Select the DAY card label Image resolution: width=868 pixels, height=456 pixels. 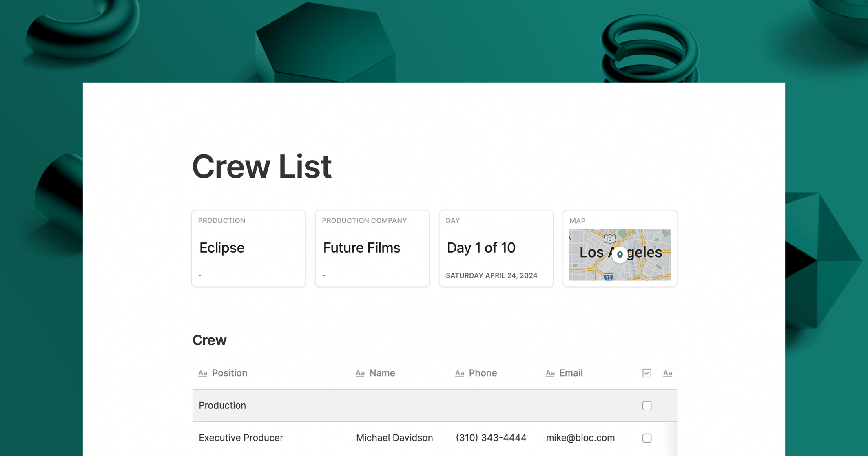coord(452,220)
